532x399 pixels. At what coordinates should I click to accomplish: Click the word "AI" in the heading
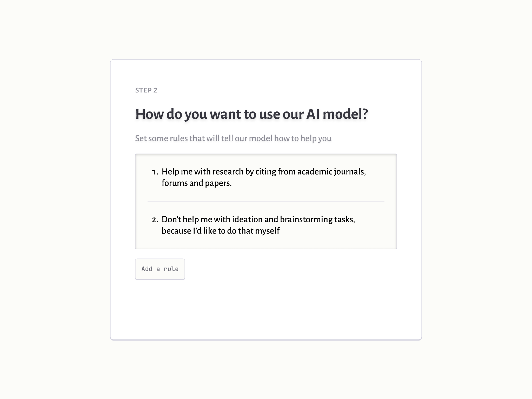click(x=313, y=114)
